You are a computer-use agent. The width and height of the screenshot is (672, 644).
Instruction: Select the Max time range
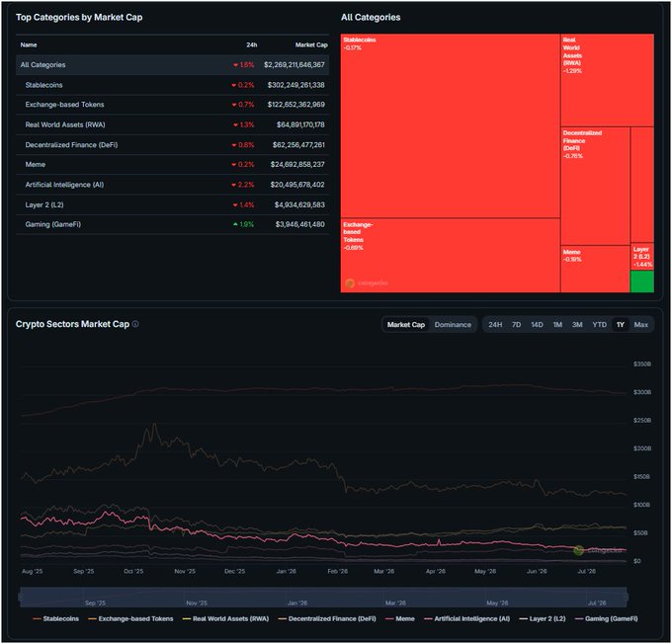click(x=640, y=325)
